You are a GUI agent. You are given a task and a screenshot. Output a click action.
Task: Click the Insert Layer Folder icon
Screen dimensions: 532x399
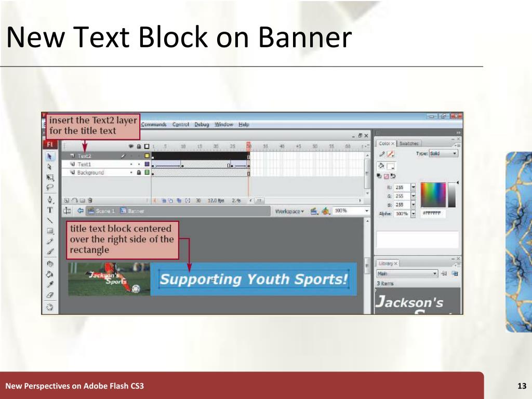point(83,201)
